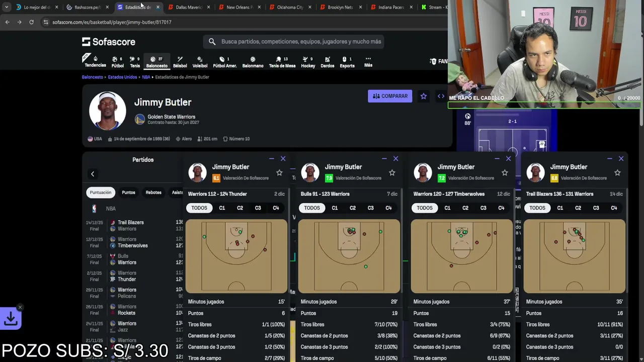644x362 pixels.
Task: Click Jimmy Butler's profile photo
Action: click(107, 111)
